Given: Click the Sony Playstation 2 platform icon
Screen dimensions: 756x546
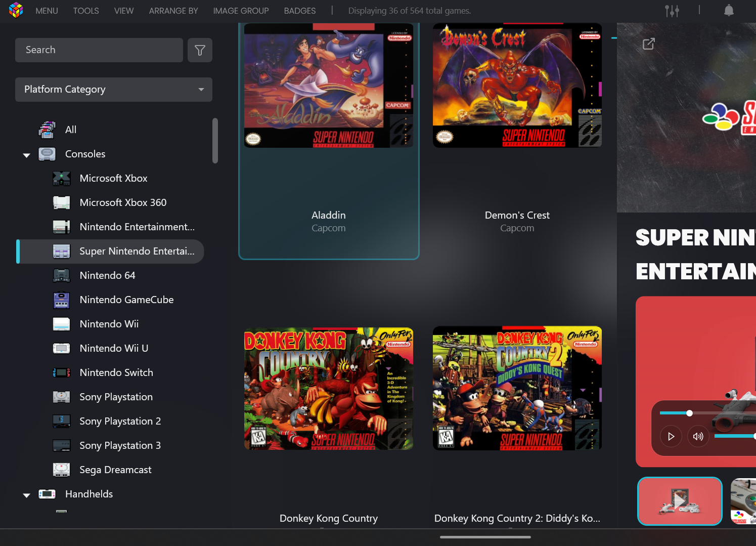Looking at the screenshot, I should [62, 421].
